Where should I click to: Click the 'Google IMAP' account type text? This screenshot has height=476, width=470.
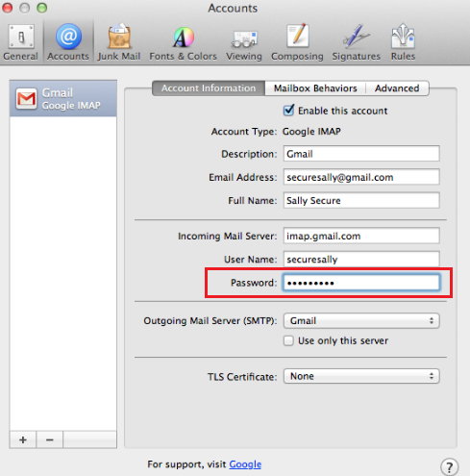[311, 132]
